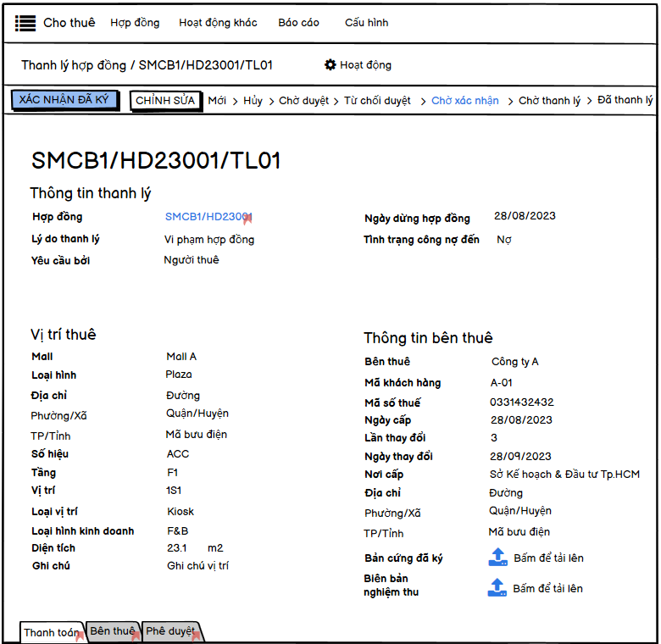Screen dimensions: 661x644
Task: Click the F1 floor value
Action: pos(172,473)
